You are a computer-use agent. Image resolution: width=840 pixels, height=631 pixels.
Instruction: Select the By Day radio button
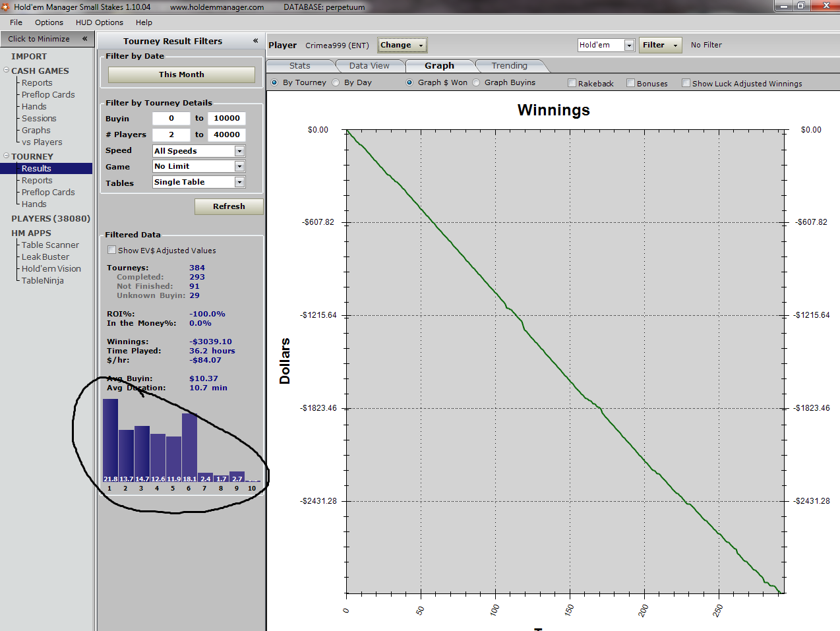coord(336,82)
